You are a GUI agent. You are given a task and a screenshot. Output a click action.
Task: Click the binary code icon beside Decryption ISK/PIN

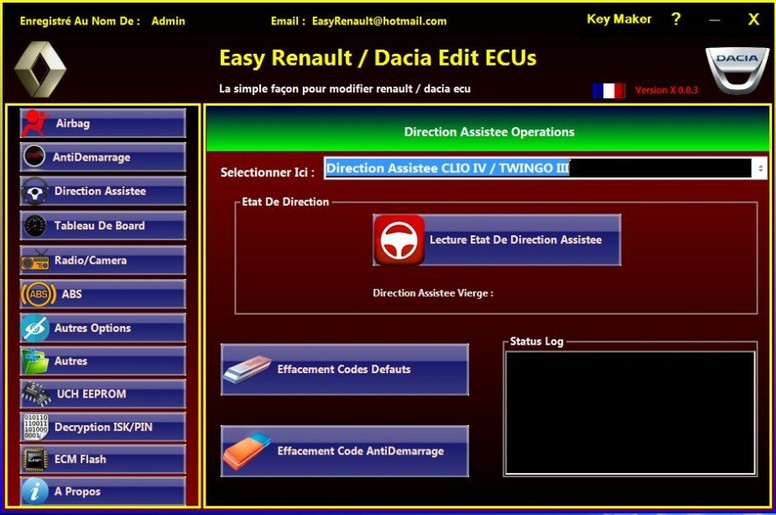[36, 427]
